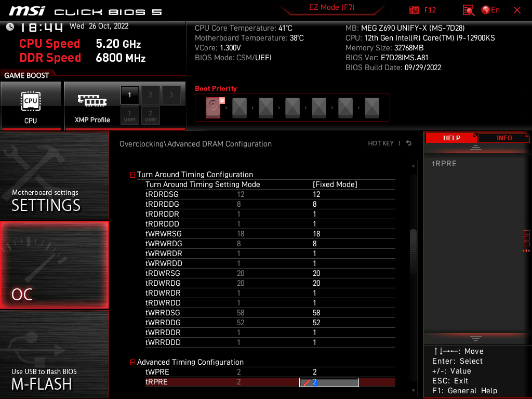Screen dimensions: 532x399
Task: Select XMP profile 3
Action: tap(171, 95)
